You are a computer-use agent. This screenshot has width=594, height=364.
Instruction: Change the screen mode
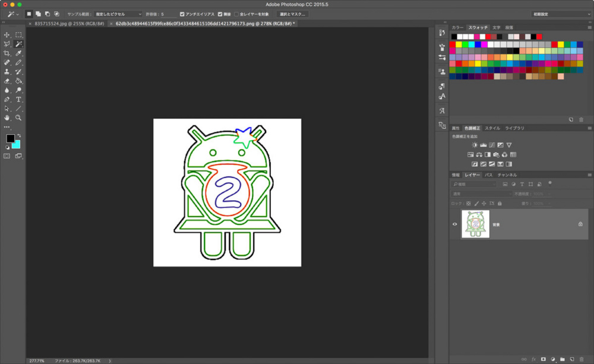coord(18,156)
